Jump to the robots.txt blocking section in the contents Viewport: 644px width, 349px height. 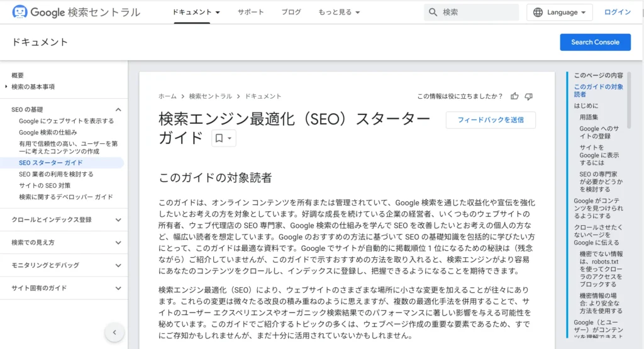[x=601, y=269]
